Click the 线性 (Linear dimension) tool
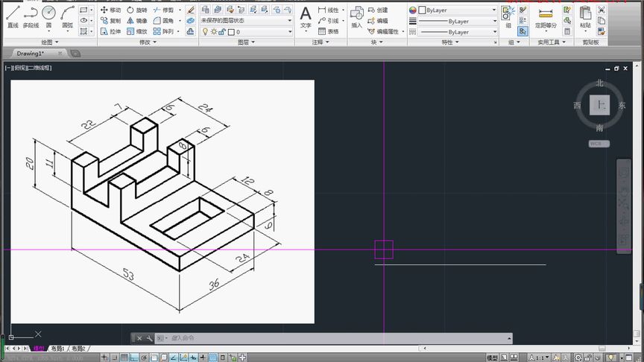 coord(329,10)
